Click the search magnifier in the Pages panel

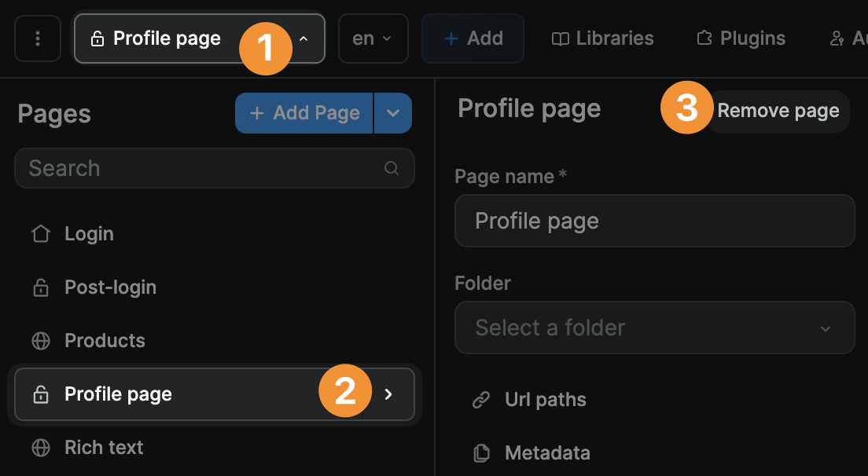tap(392, 168)
